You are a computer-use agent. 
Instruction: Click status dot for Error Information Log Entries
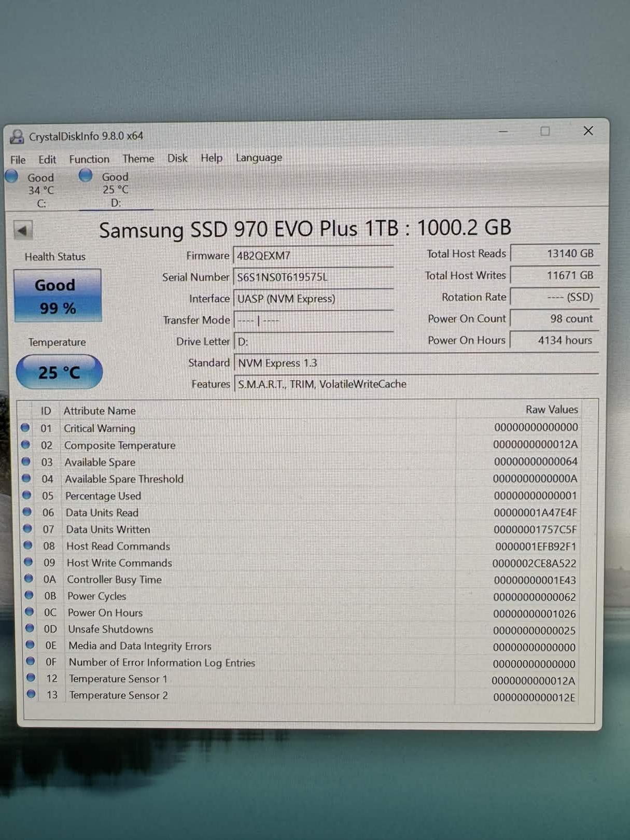pos(31,662)
